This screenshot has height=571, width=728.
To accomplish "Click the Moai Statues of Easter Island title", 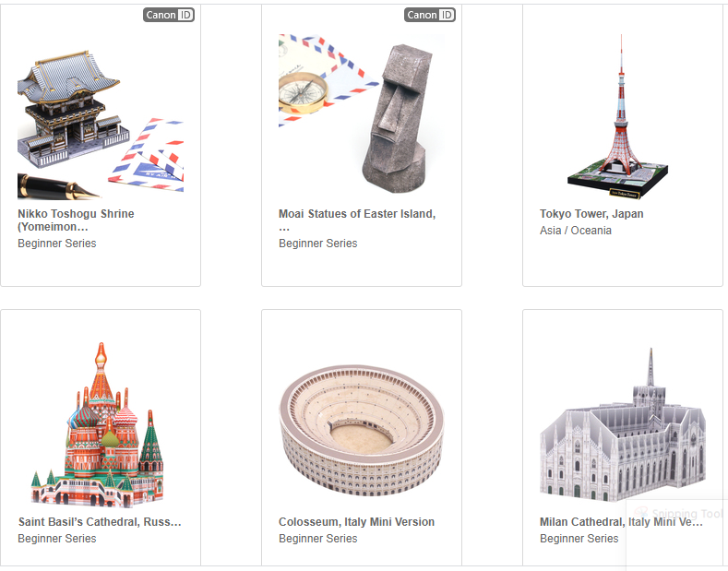I will (357, 220).
